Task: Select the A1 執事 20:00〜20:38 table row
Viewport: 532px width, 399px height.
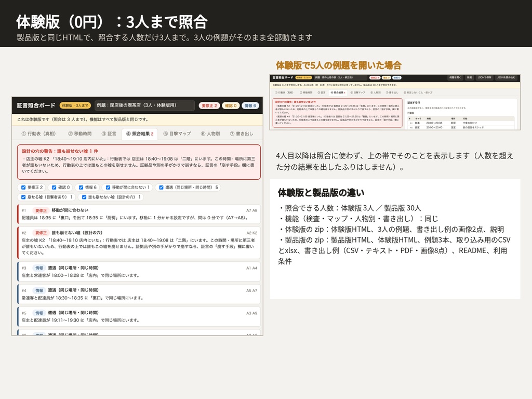Action: point(461,123)
